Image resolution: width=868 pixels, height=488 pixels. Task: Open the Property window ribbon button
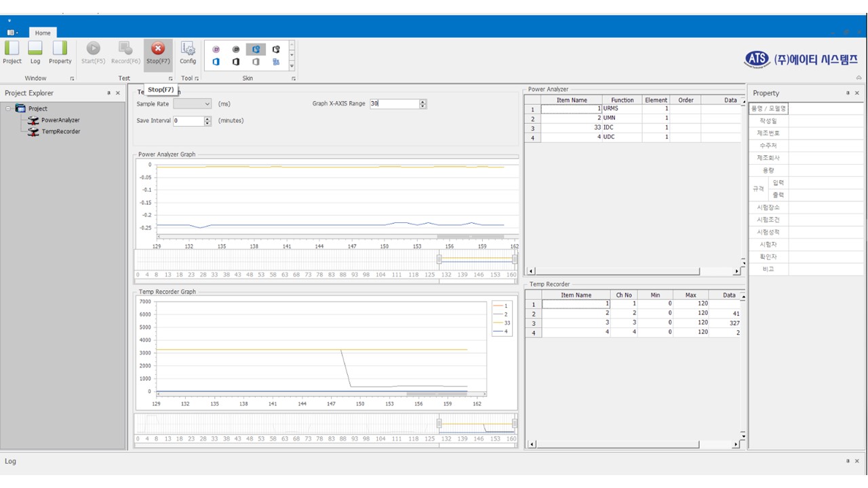coord(60,52)
